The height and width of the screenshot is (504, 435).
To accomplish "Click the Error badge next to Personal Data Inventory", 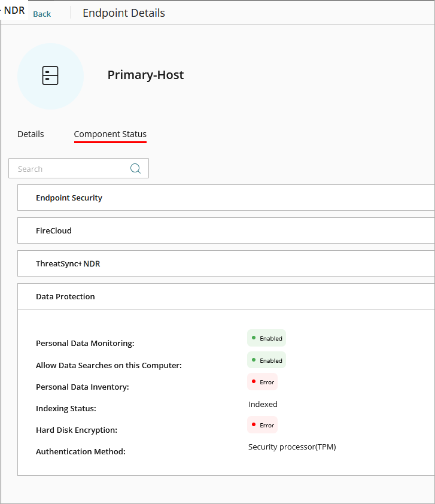I will 262,381.
